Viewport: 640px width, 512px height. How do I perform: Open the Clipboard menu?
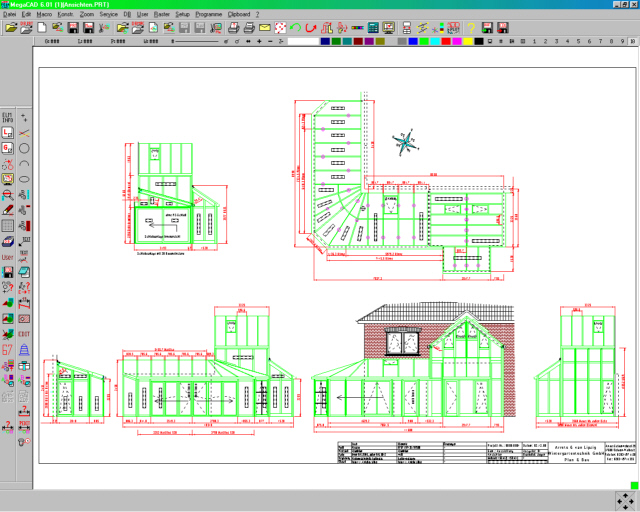click(239, 15)
